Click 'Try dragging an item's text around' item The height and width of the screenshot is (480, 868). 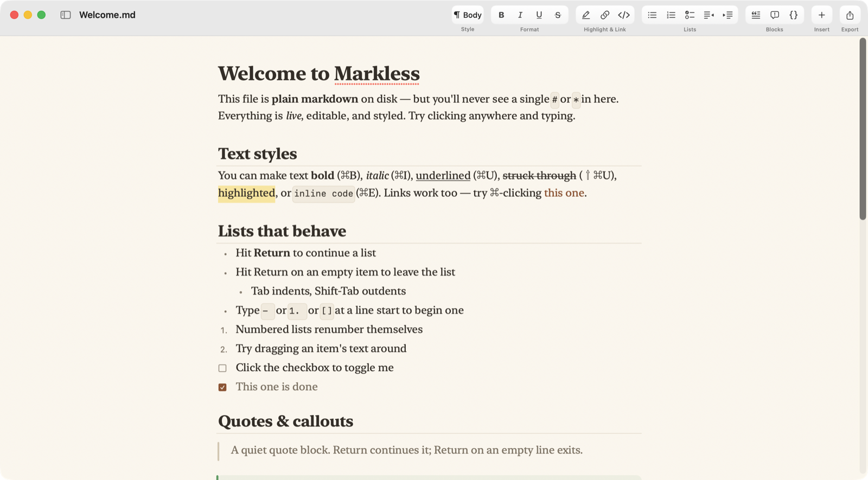[x=321, y=349]
